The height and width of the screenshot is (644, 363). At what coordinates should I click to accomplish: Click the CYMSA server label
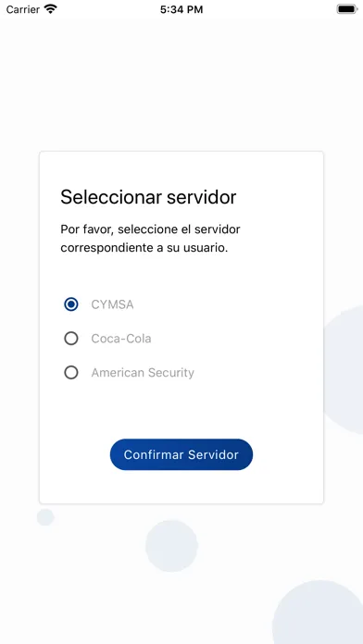[x=112, y=304]
